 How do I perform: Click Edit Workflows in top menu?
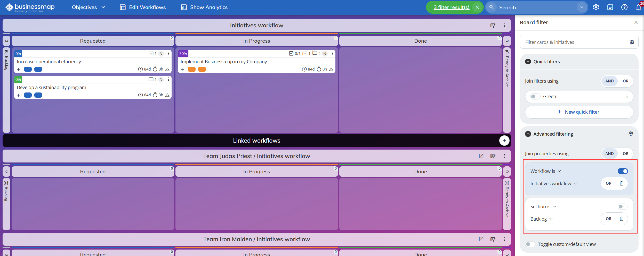tap(143, 7)
